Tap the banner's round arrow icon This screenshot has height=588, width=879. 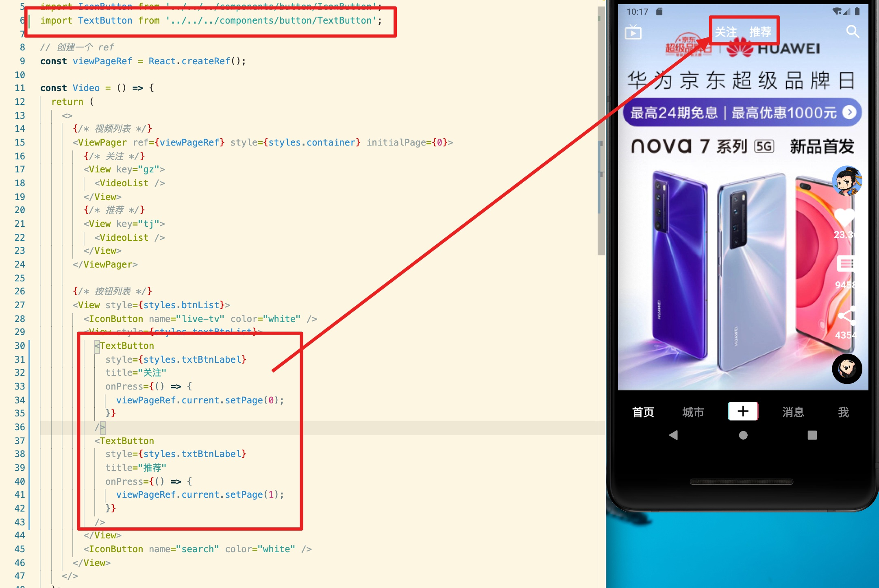(849, 112)
